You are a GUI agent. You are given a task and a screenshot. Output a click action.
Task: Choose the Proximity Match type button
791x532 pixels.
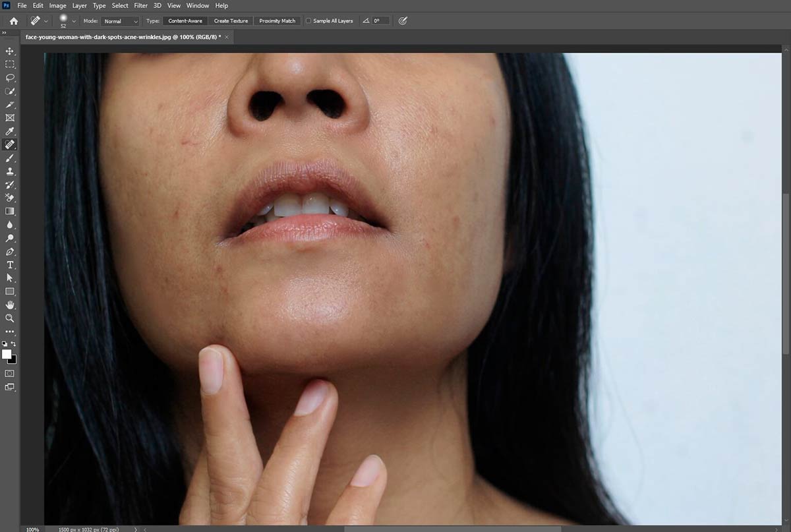[277, 21]
